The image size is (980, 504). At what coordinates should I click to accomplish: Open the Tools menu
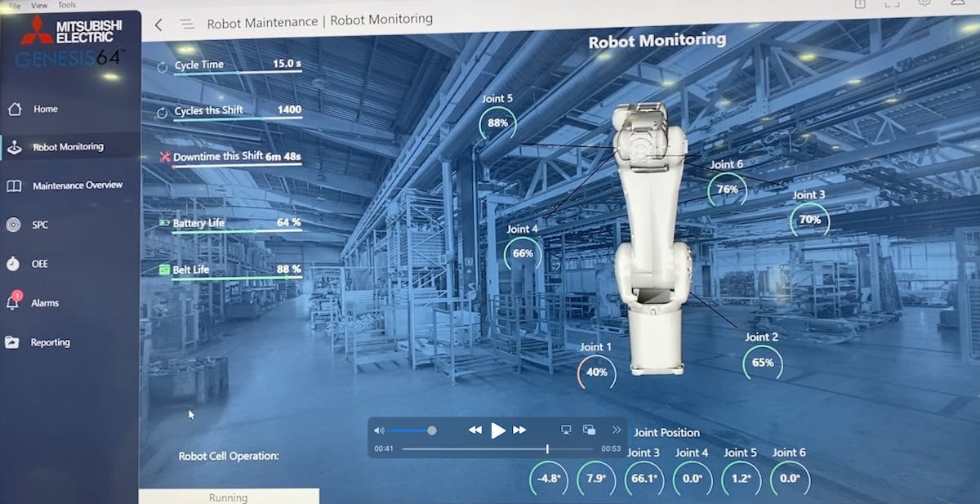67,5
